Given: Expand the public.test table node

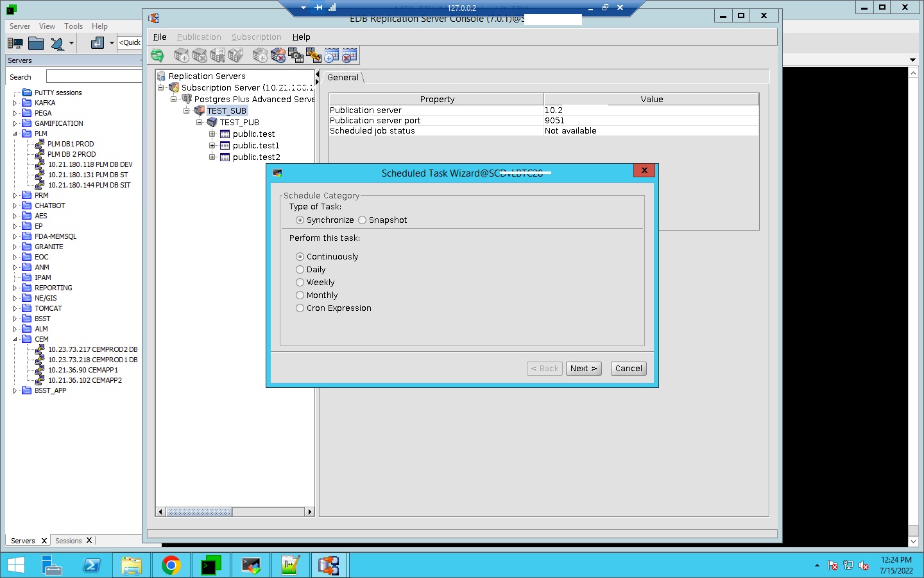Looking at the screenshot, I should [x=212, y=134].
